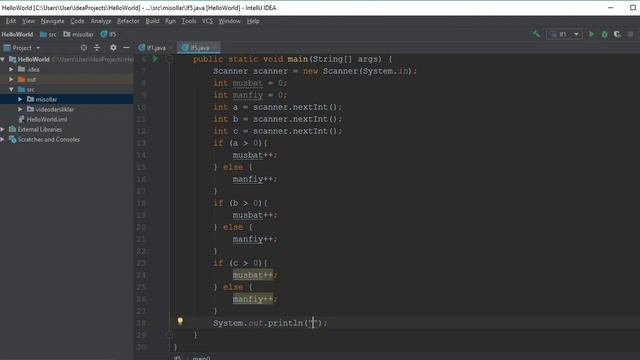640x360 pixels.
Task: Close the If5.java tab
Action: [x=215, y=48]
